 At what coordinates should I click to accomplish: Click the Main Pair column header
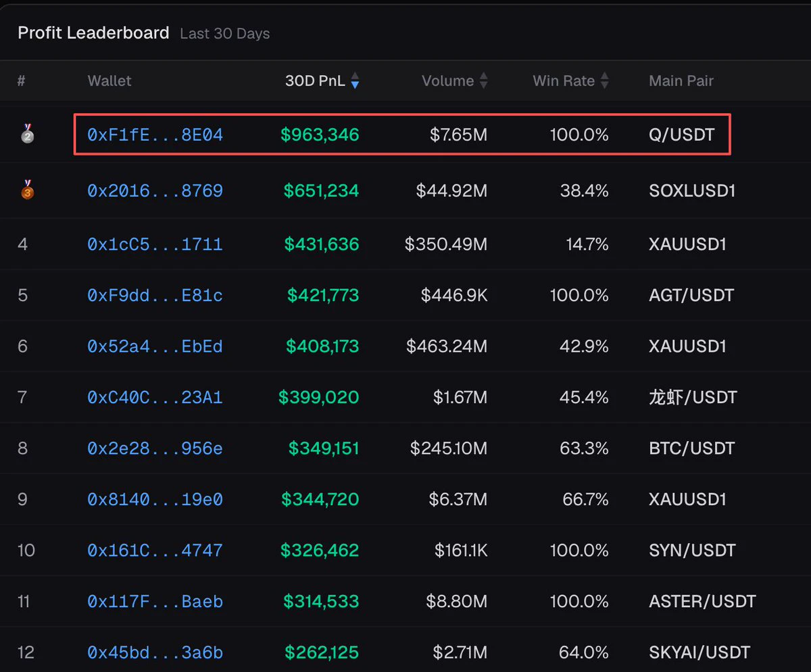(x=681, y=81)
